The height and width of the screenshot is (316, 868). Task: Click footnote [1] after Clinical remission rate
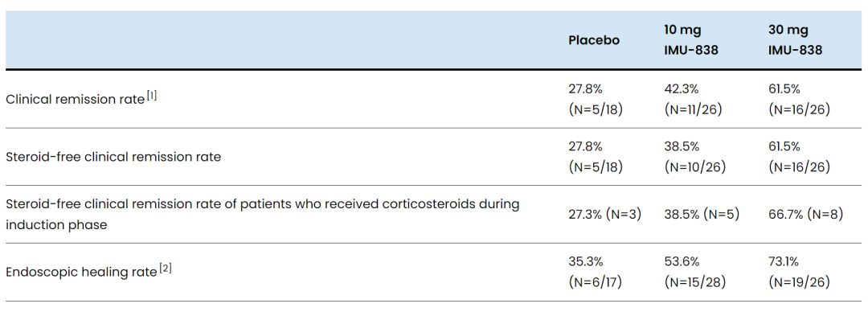(x=152, y=96)
